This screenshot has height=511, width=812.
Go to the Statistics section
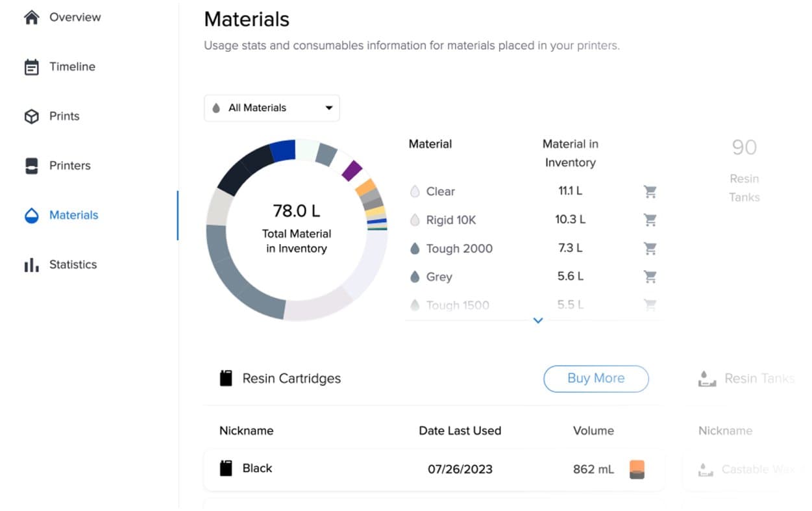click(73, 265)
